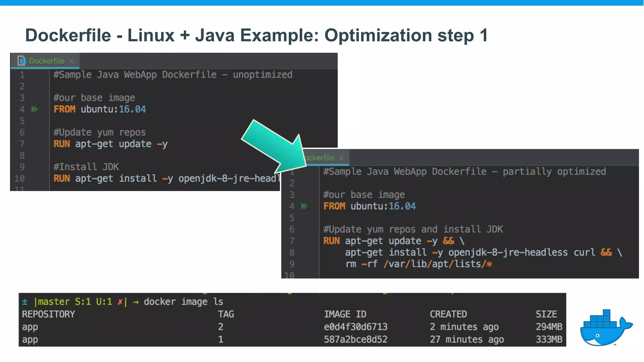The image size is (644, 362).
Task: Click the tag value 1 of app
Action: click(221, 339)
